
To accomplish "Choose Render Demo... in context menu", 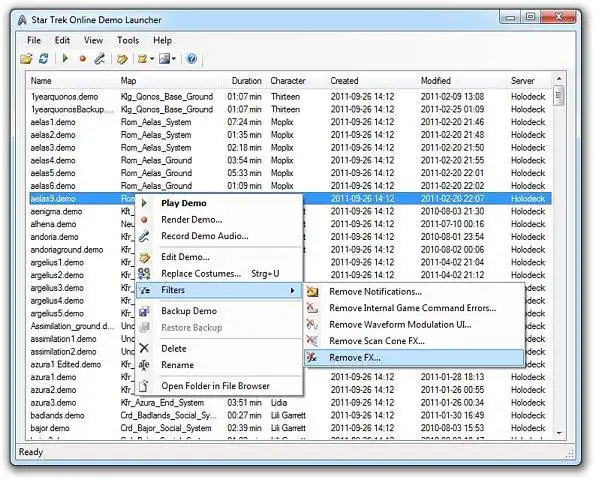I will tap(219, 219).
